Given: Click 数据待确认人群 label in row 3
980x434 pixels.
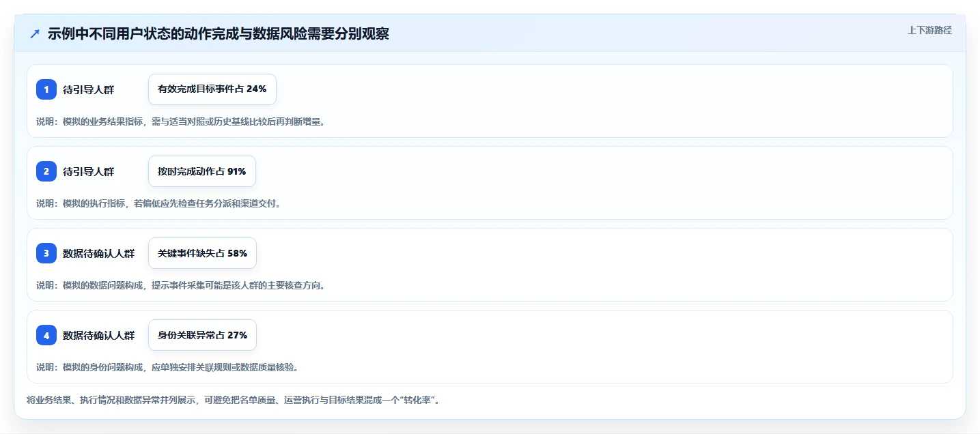Looking at the screenshot, I should (x=99, y=253).
